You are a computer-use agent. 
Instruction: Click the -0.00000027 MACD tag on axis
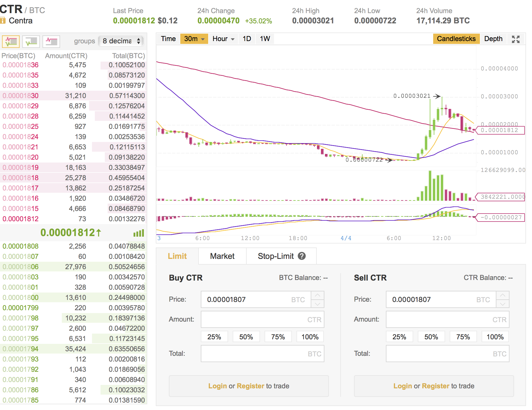pos(500,218)
